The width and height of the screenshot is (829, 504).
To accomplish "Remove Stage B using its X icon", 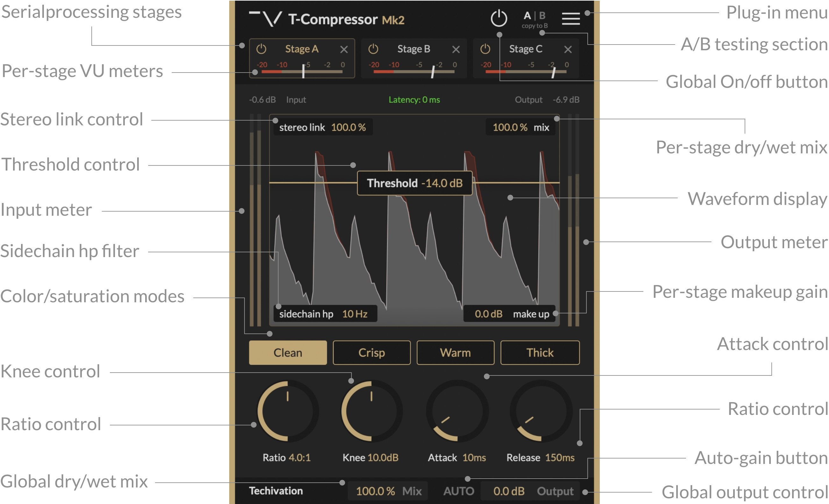I will [x=456, y=49].
